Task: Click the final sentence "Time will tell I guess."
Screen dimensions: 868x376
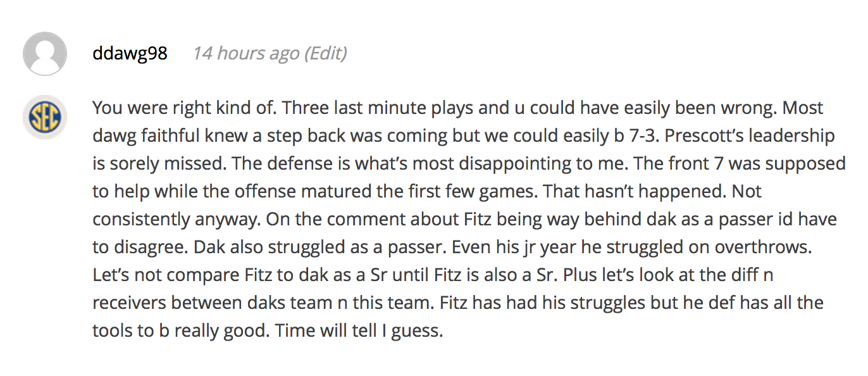Action: point(359,330)
